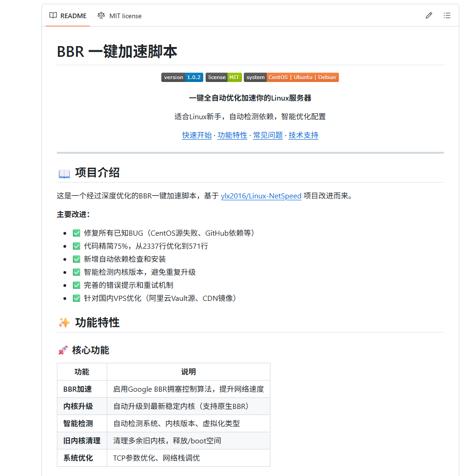
Task: Open the outline via the list icon
Action: pos(447,15)
